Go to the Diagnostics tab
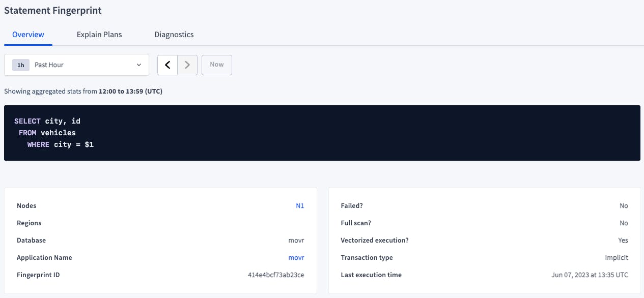Screen dimensions: 644x298 point(174,35)
